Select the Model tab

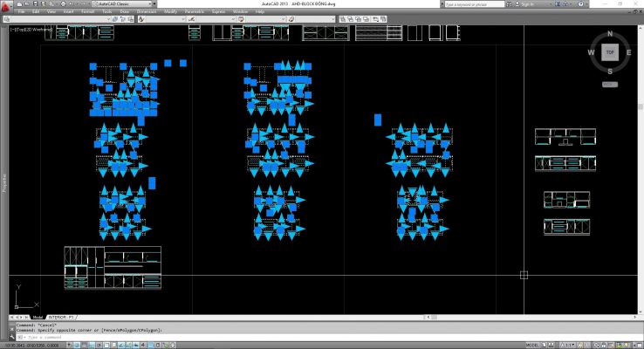pyautogui.click(x=38, y=317)
